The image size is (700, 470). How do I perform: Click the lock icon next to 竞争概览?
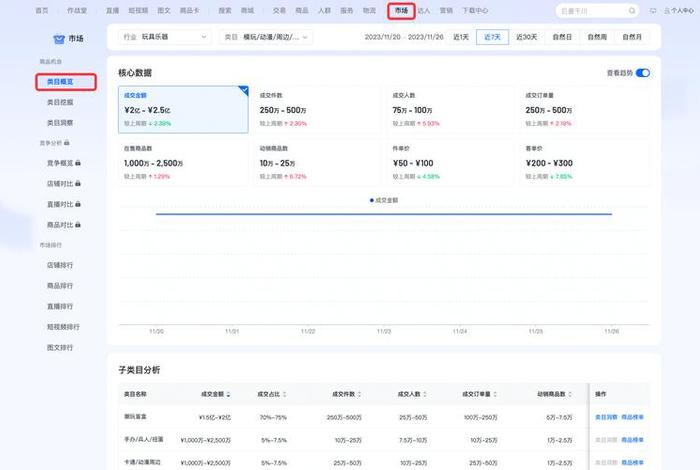tap(78, 163)
